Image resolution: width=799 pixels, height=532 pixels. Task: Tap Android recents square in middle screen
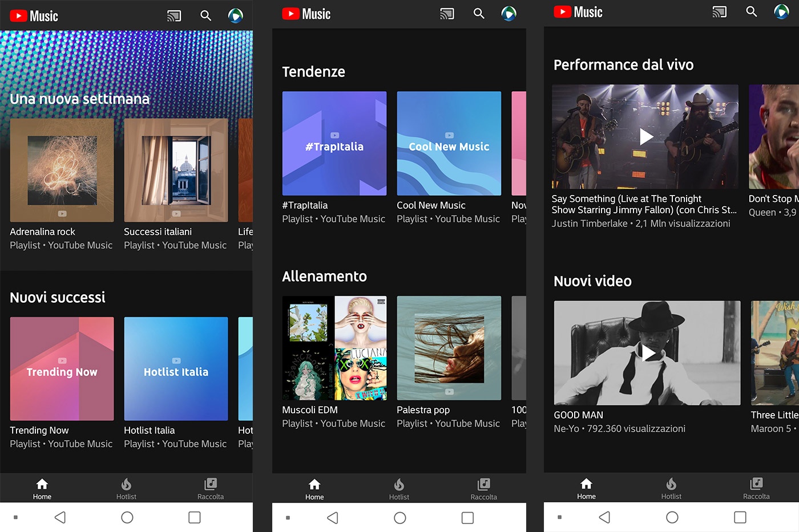click(x=467, y=518)
